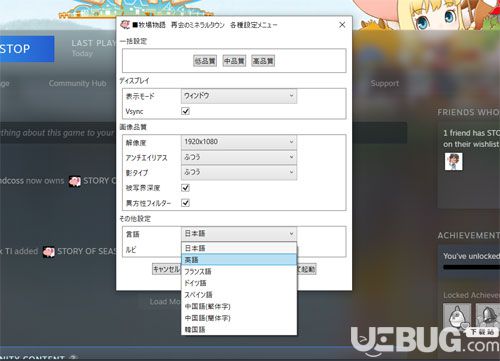Click the pig game icon beside 'TI added'

[49, 252]
